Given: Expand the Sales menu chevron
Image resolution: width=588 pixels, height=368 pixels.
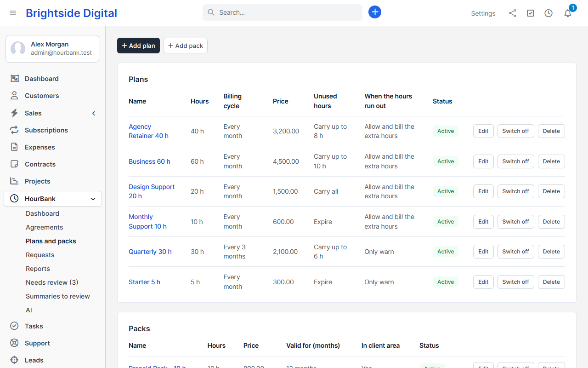Looking at the screenshot, I should pos(94,113).
